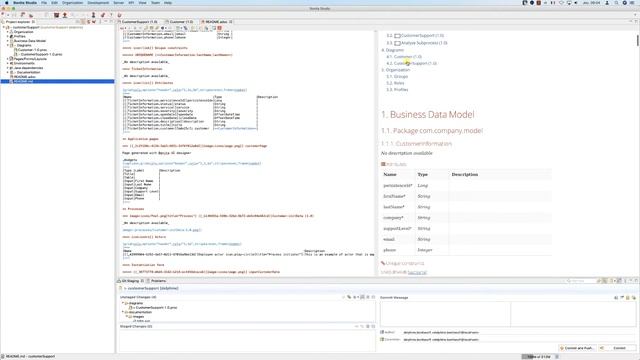Viewport: 640px width, 360px height.
Task: Open the Edit menu
Action: click(54, 2)
